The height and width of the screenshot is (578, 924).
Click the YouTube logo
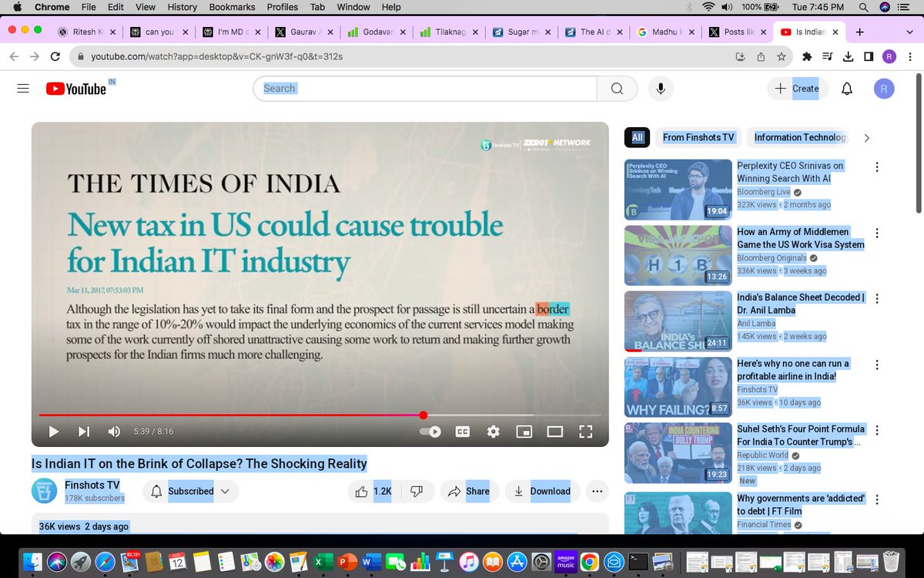point(75,89)
